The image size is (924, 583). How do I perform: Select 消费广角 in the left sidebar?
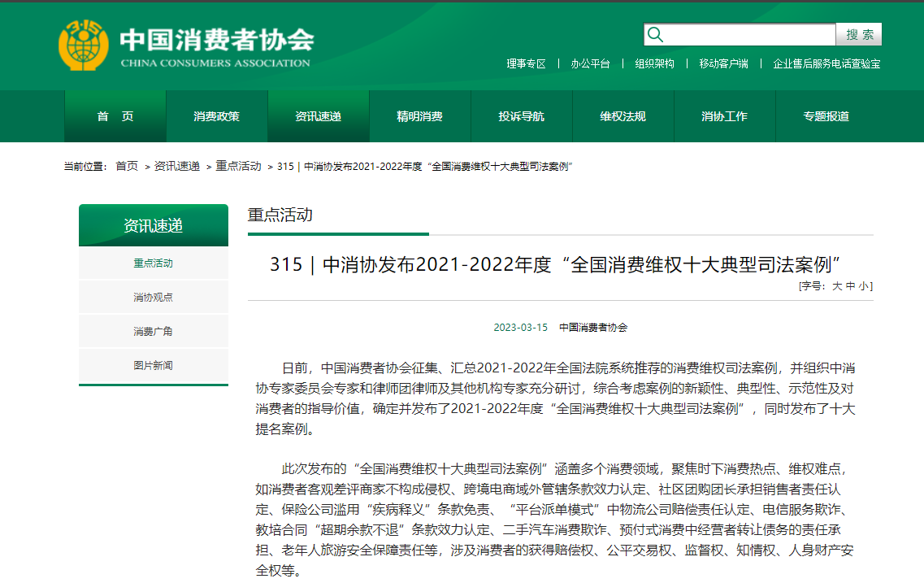(x=154, y=331)
